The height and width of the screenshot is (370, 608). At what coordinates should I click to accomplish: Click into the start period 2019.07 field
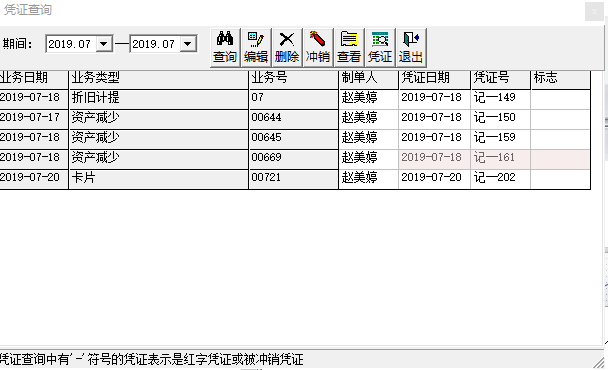coord(71,44)
